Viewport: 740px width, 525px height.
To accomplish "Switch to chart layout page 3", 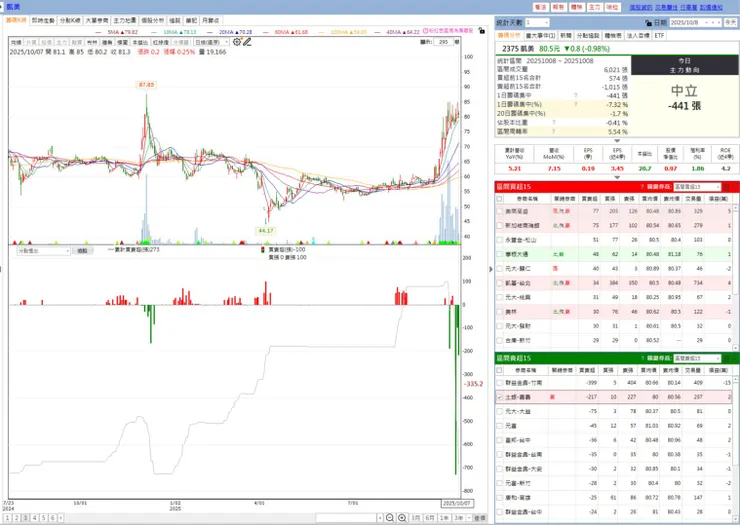I will [x=25, y=518].
